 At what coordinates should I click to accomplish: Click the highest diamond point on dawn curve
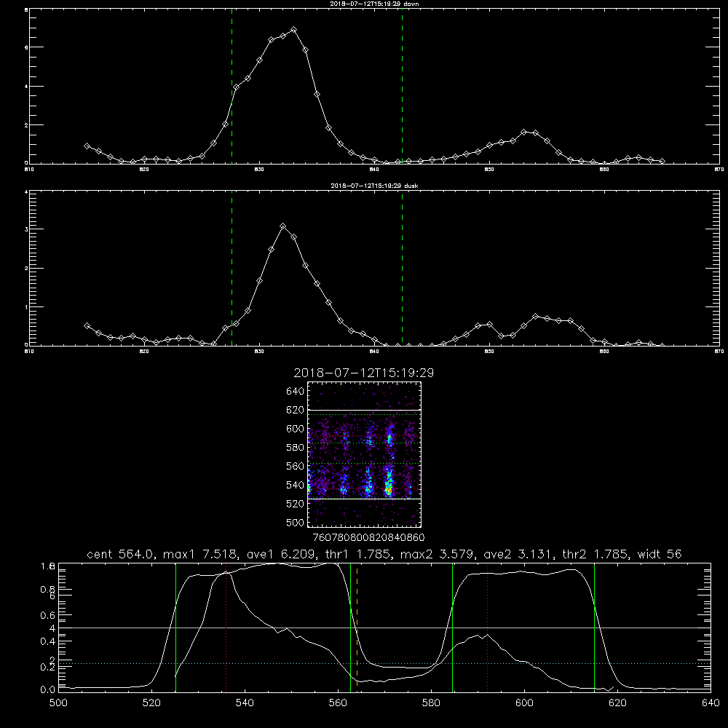coord(293,30)
